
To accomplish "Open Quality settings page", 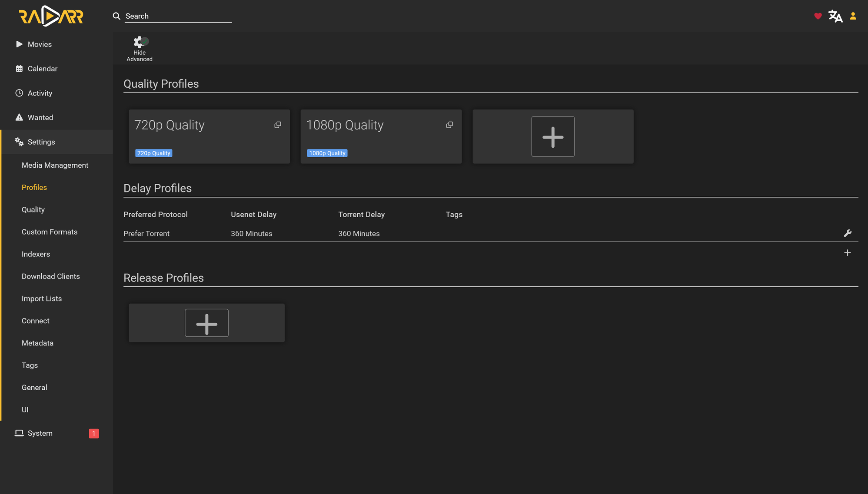I will (33, 209).
